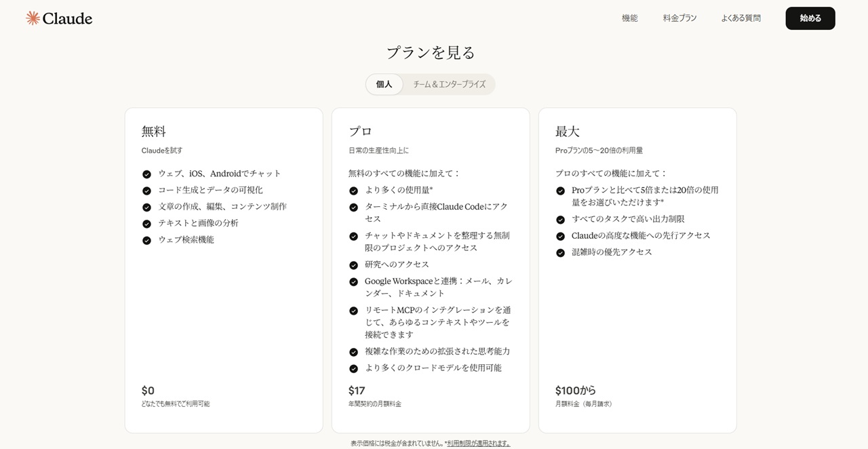Click 年間契約の月額料金 text

(x=375, y=404)
